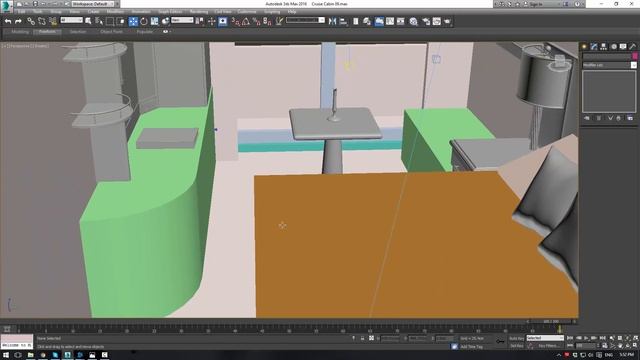Toggle Keyboard Shortcut Override
The height and width of the screenshot is (360, 640).
tap(223, 21)
